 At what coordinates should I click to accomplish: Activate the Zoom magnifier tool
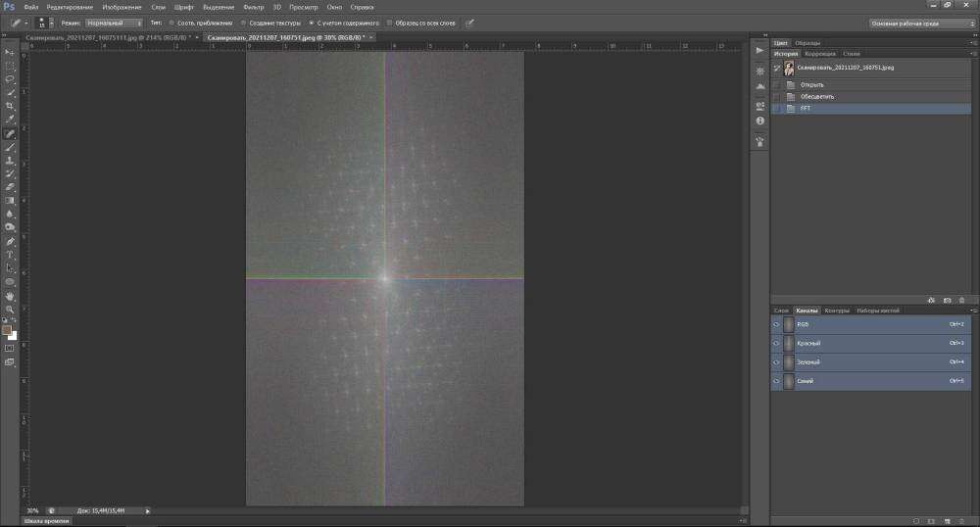click(x=10, y=309)
